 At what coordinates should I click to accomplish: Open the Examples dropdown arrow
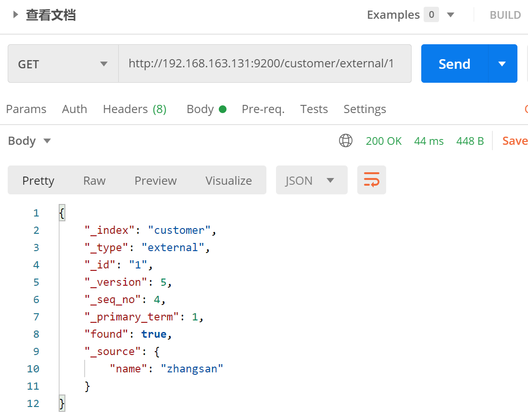(x=451, y=15)
